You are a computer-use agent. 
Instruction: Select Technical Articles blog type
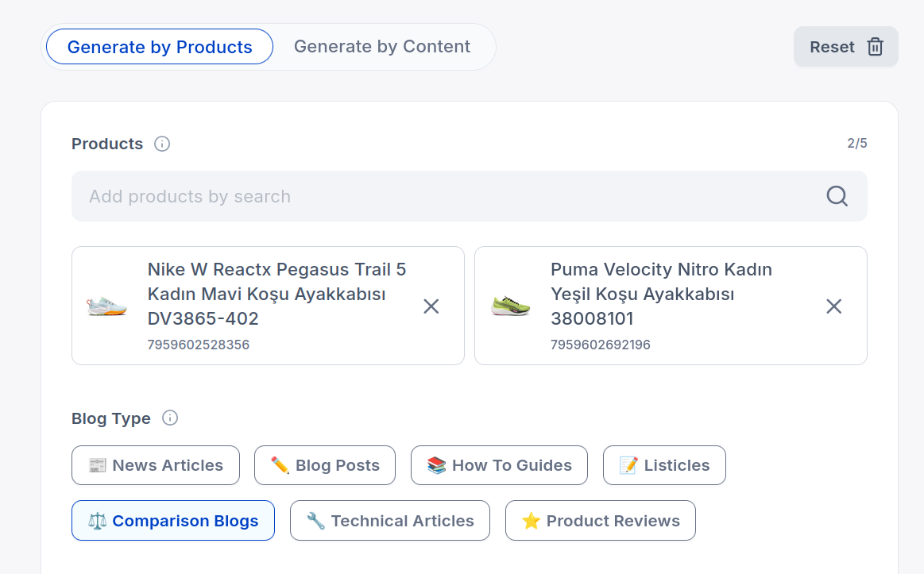[389, 521]
